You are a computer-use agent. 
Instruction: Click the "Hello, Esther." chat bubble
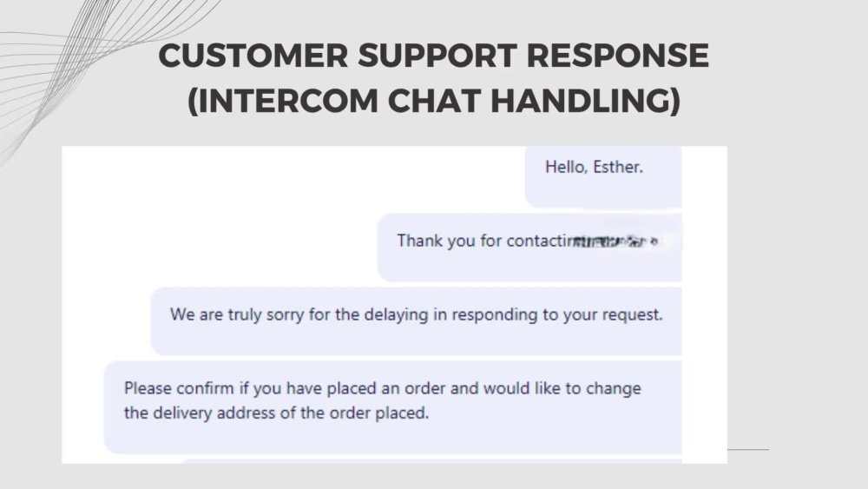coord(603,176)
